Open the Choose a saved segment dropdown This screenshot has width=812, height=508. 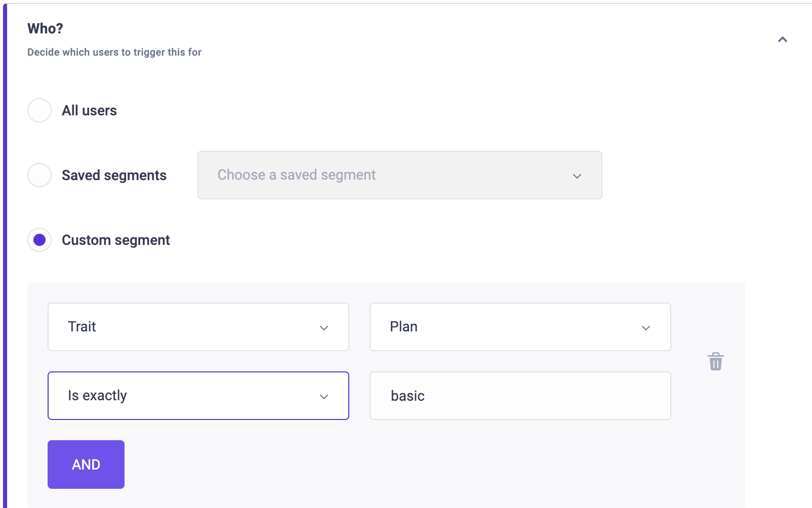[399, 175]
